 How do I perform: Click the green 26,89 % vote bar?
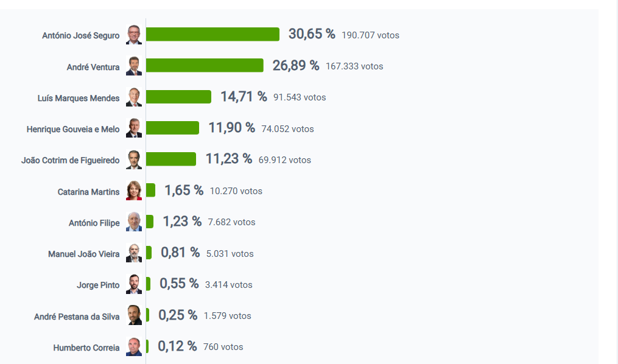205,66
